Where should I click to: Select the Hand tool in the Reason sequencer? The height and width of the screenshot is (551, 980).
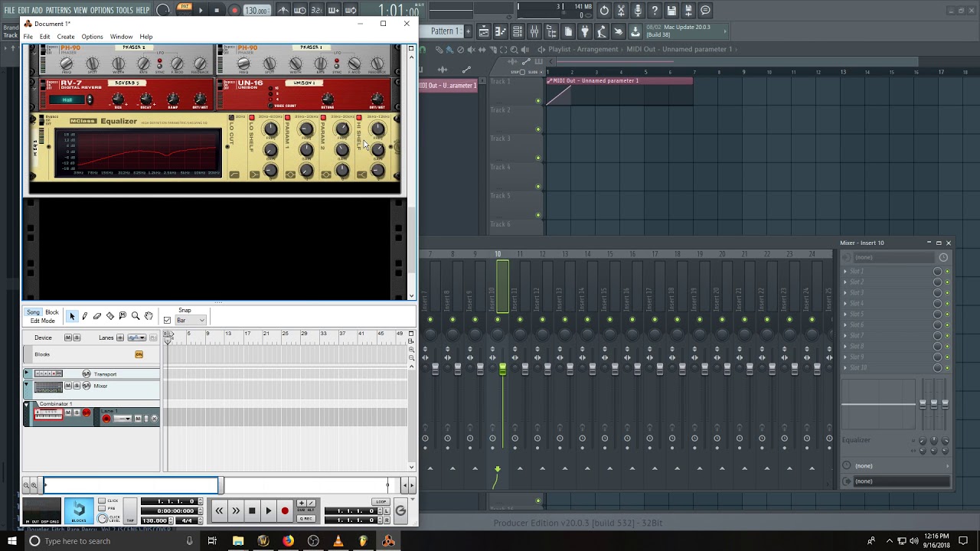[149, 316]
